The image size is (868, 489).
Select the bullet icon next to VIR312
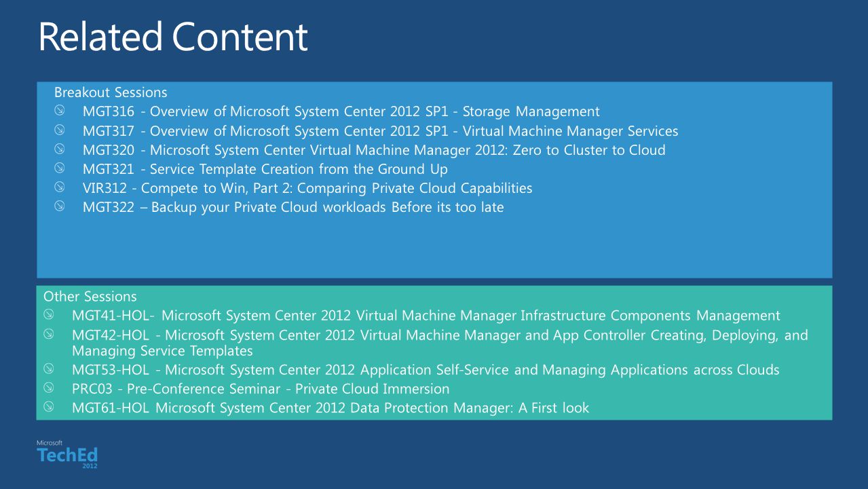60,186
